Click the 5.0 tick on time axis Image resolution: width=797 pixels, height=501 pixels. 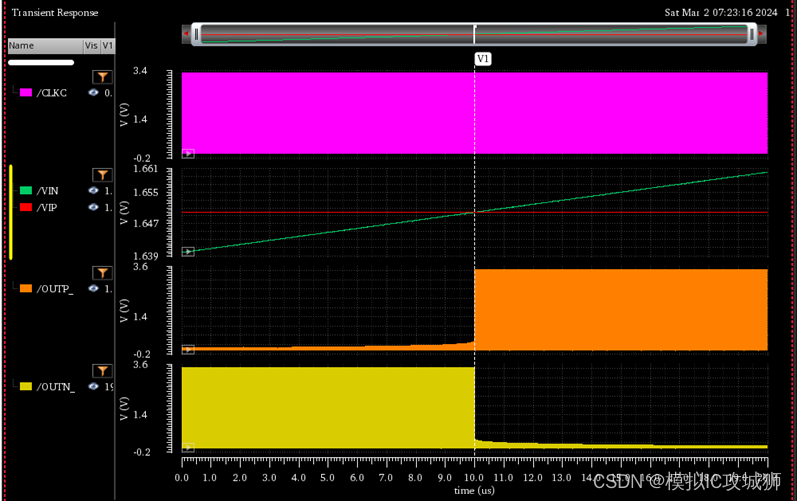click(x=327, y=478)
